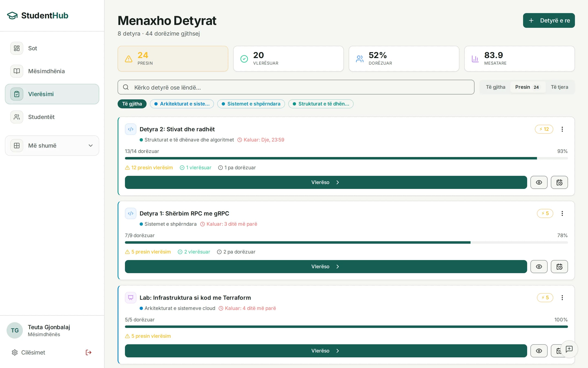Image resolution: width=588 pixels, height=368 pixels.
Task: Click the 24 Presin stat card
Action: point(173,59)
